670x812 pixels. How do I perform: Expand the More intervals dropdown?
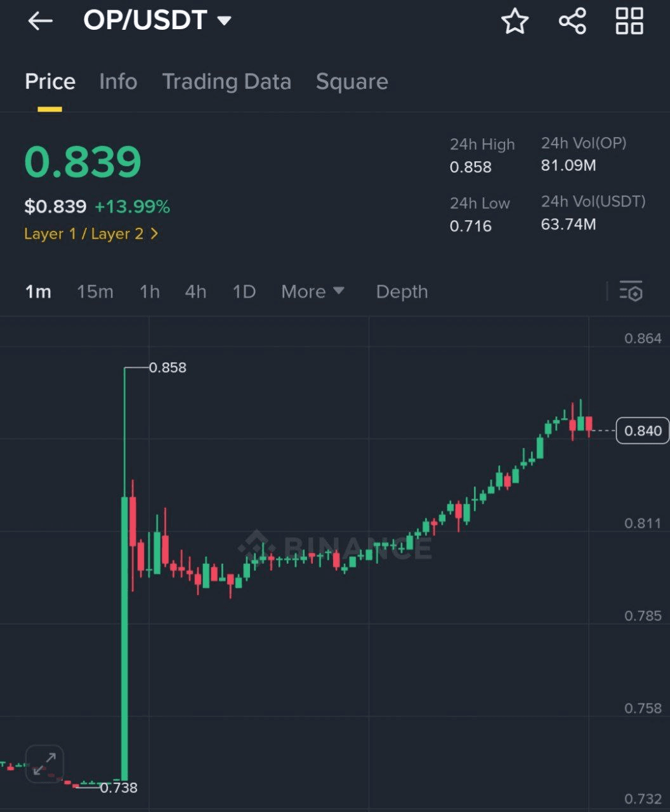(313, 292)
